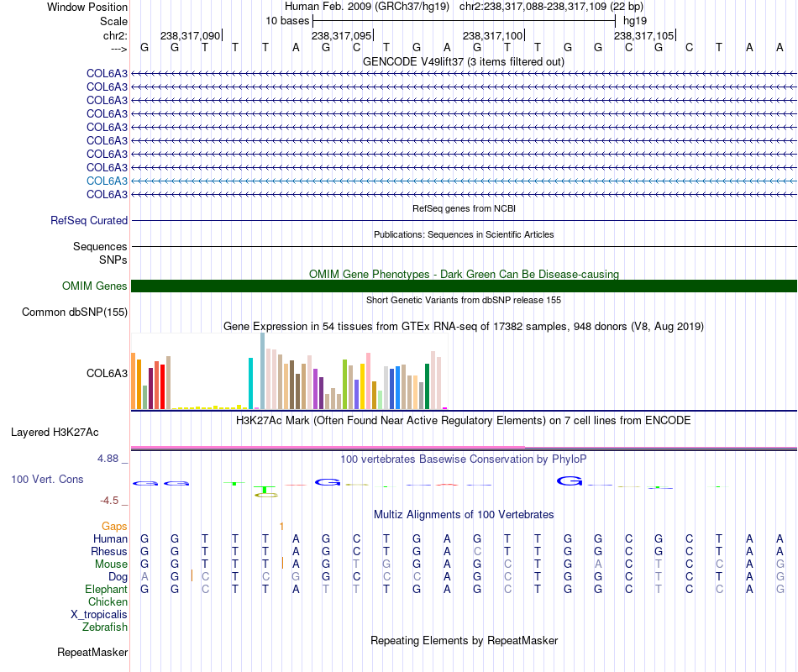Select the chr2: base position label
Viewport: 798px width, 672px height.
tap(115, 35)
